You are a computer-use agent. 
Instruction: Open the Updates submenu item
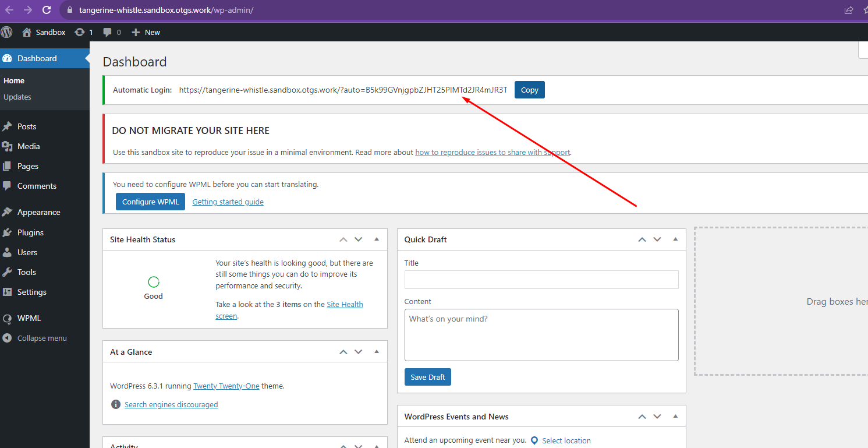pos(17,97)
